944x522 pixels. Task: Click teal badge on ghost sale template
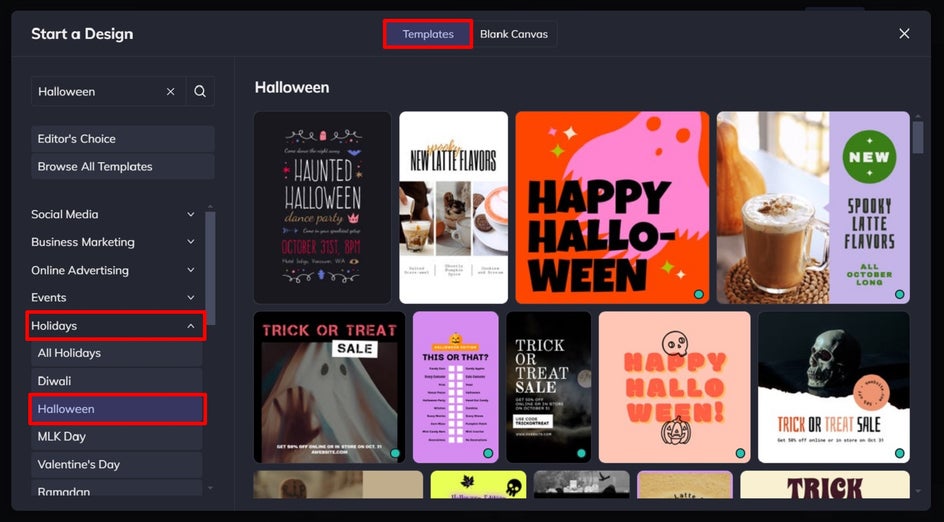point(395,453)
